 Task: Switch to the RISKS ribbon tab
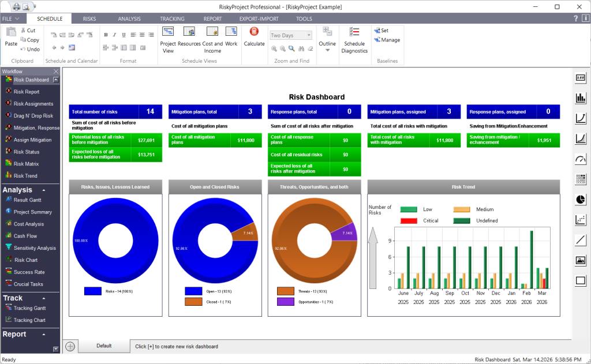coord(89,18)
